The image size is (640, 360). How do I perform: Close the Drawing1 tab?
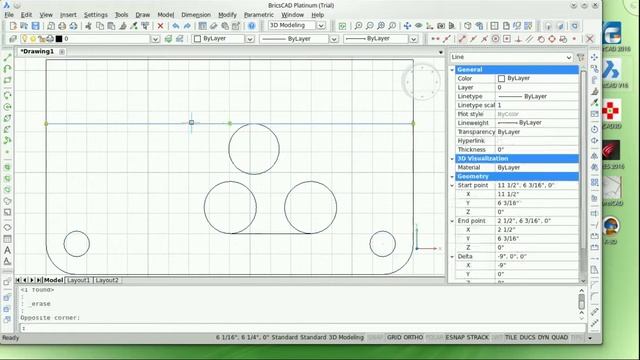62,52
